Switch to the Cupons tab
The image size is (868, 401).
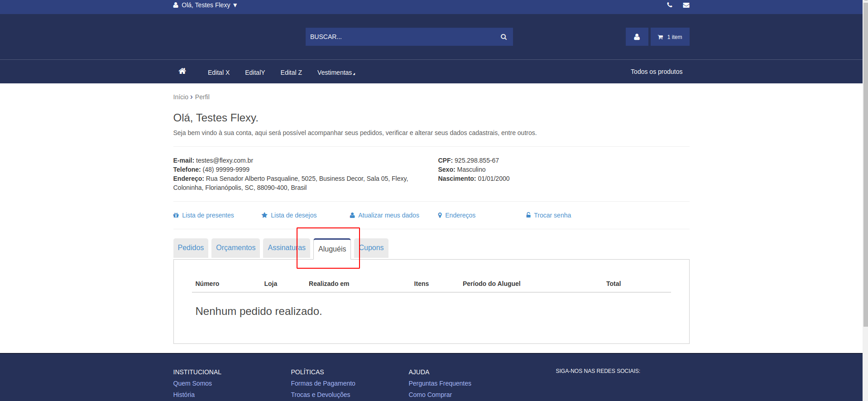click(x=371, y=248)
